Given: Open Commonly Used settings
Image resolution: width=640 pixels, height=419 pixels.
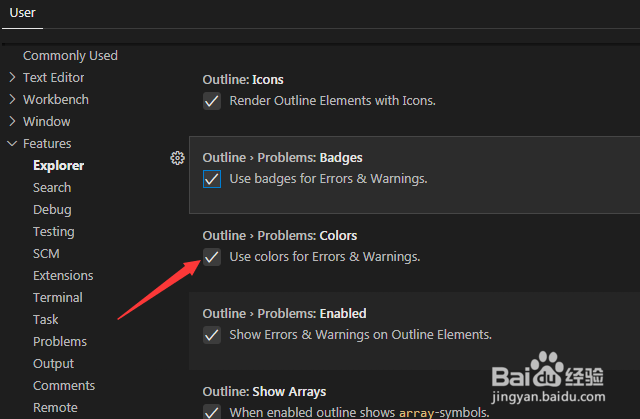Looking at the screenshot, I should (70, 56).
